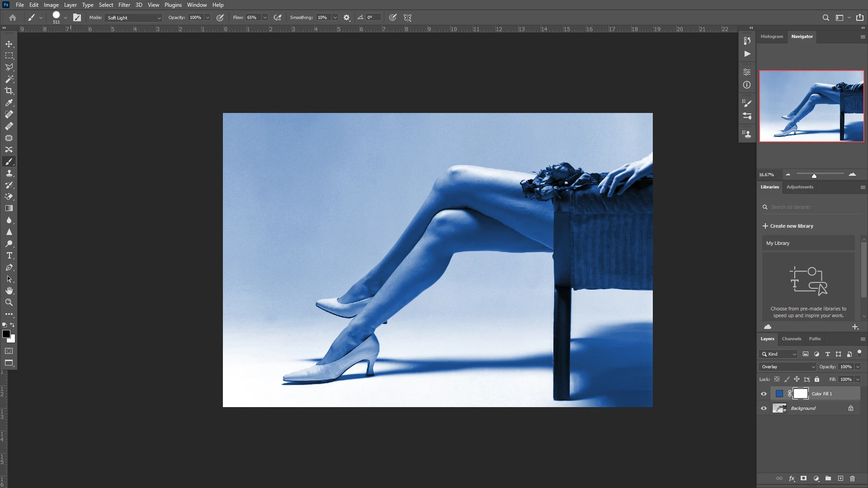Select the Zoom tool

9,303
